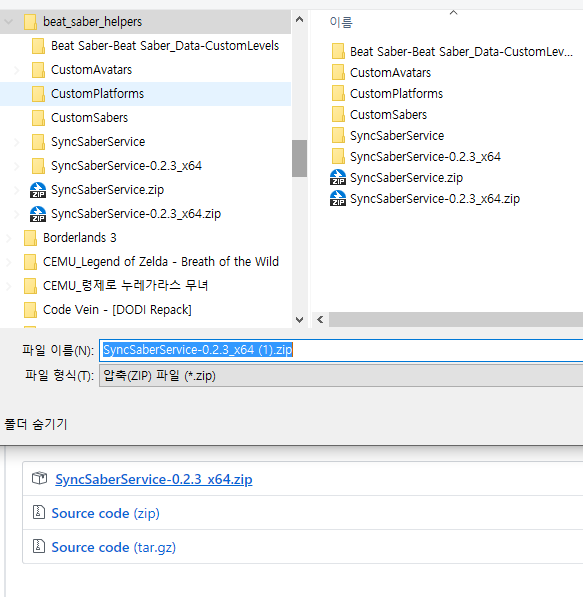Screen dimensions: 583x597
Task: Select SyncSaberService-0.2.3_x64.zip in the file list
Action: click(435, 198)
